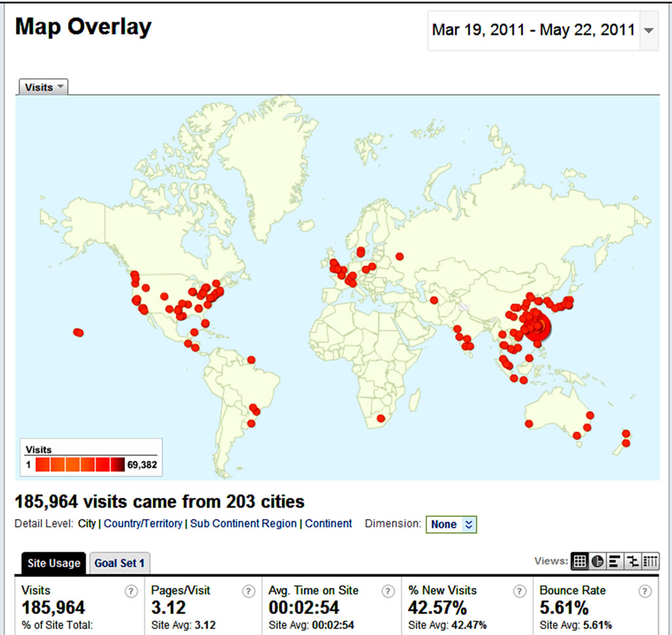Click the Visits legend color scale
The height and width of the screenshot is (635, 672).
coord(80,465)
